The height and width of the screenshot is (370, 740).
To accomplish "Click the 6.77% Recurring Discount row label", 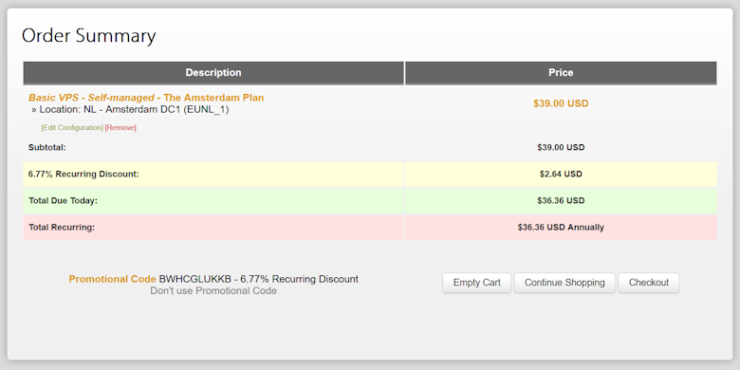I will 84,174.
